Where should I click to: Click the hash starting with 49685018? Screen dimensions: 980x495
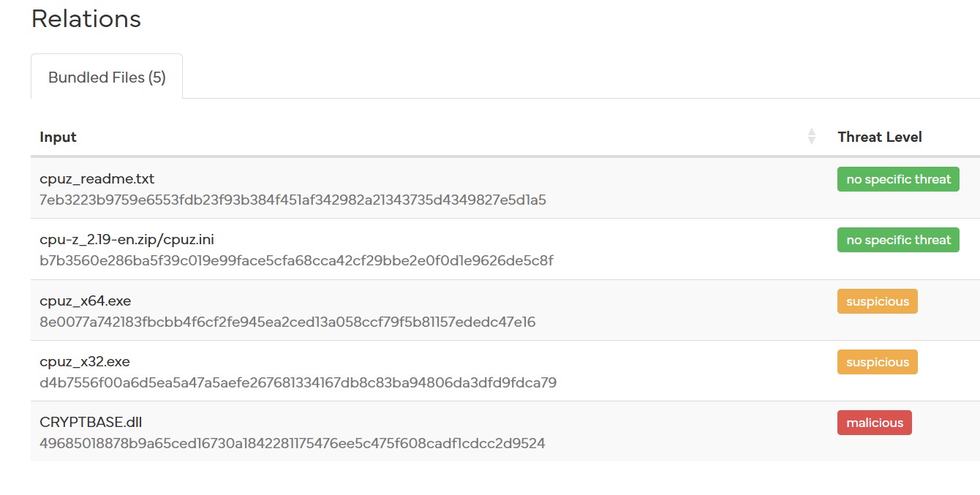(292, 443)
